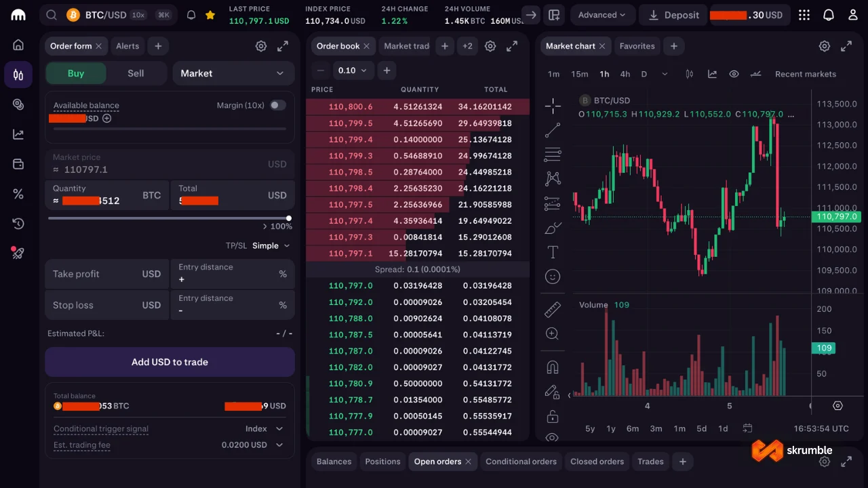
Task: Select the emoji sticker chart tool
Action: (553, 277)
